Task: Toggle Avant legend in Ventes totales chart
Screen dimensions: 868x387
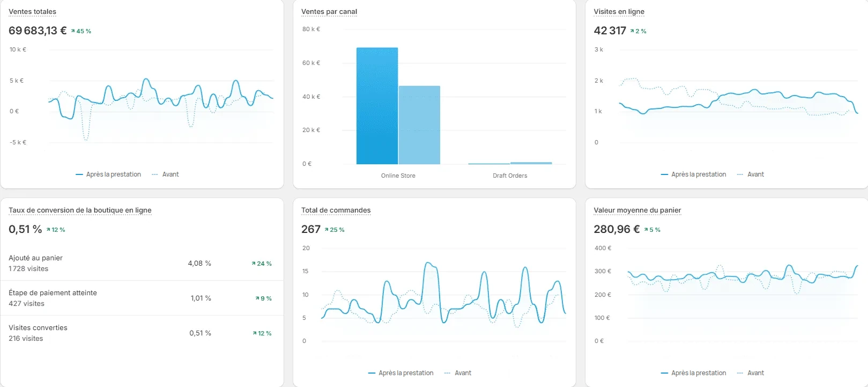Action: click(165, 174)
